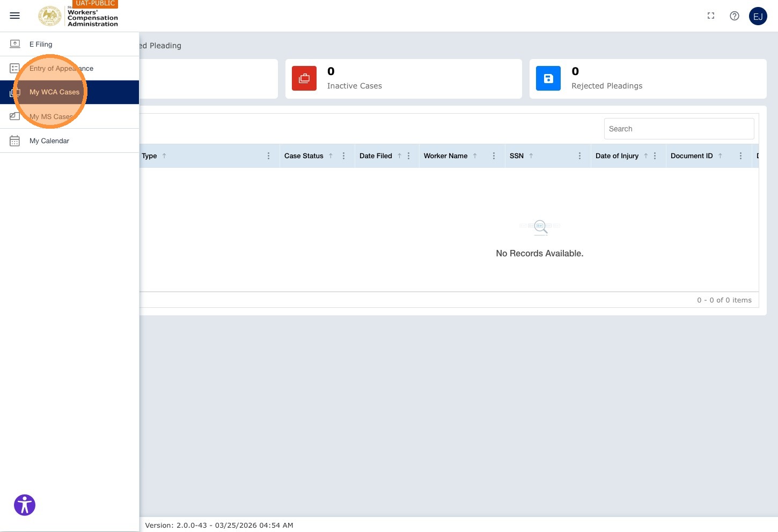Image resolution: width=778 pixels, height=532 pixels.
Task: Open My Calendar menu item
Action: tap(69, 141)
